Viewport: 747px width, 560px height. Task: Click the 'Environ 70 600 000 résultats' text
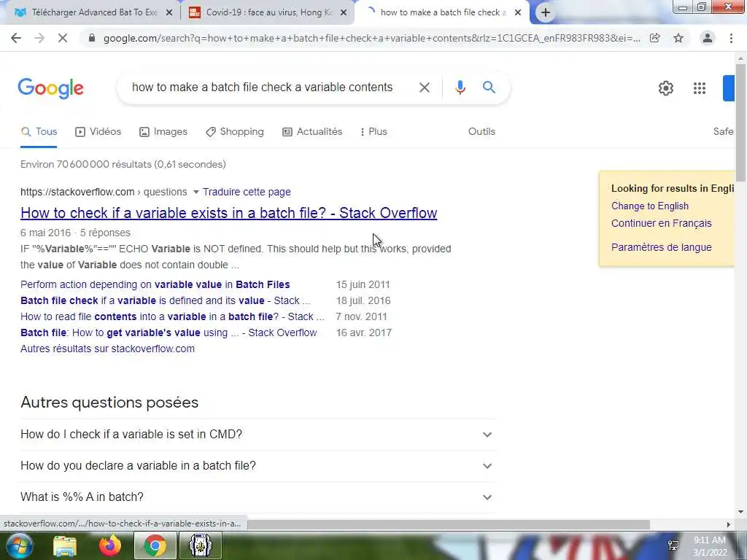123,164
